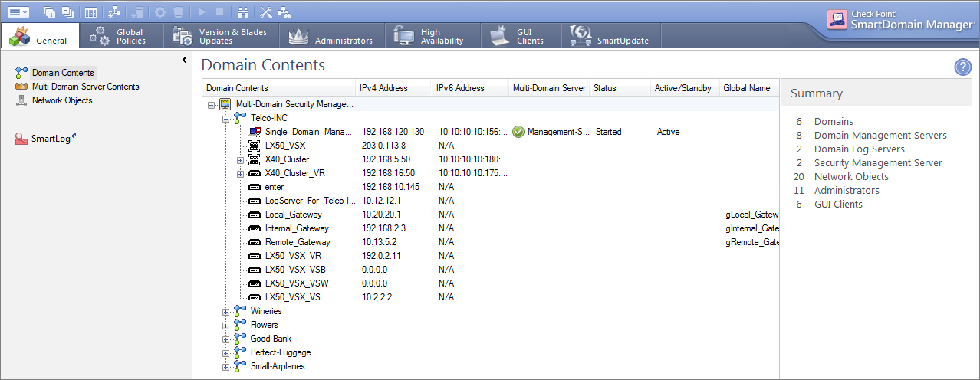Open the High Availability tab
This screenshot has width=980, height=380.
(x=431, y=36)
